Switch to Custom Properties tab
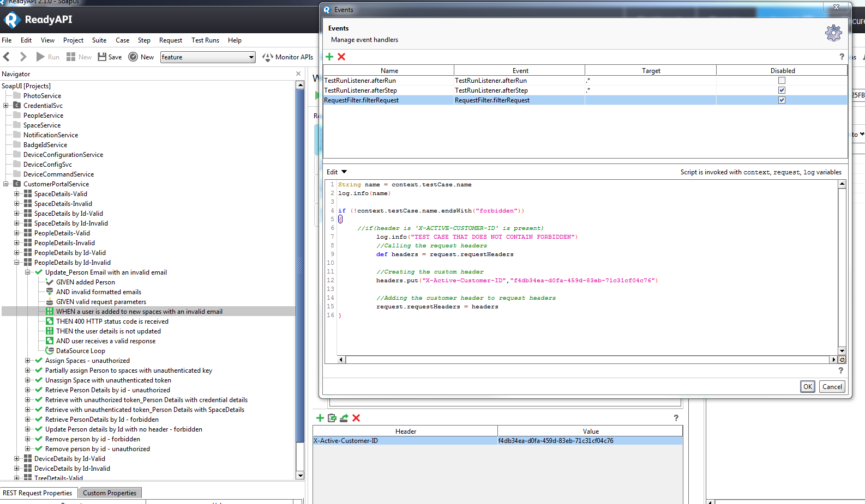This screenshot has width=865, height=504. point(110,493)
